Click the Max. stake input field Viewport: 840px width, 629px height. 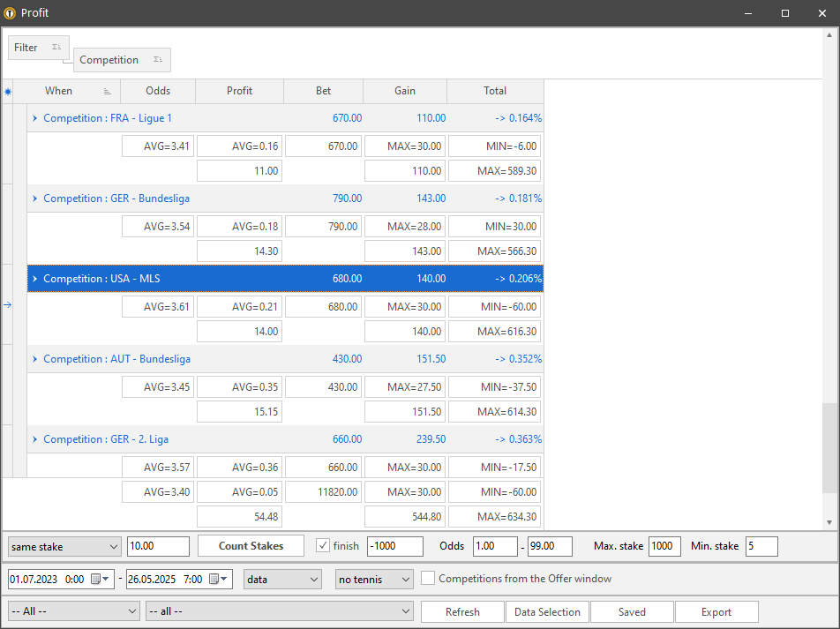coord(664,546)
